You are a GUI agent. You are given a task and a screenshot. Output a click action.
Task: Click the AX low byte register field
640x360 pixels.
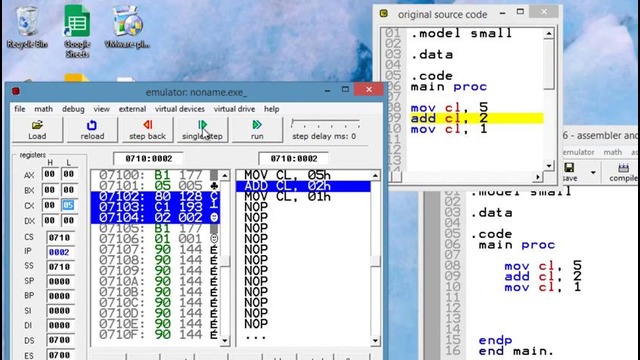tap(69, 174)
